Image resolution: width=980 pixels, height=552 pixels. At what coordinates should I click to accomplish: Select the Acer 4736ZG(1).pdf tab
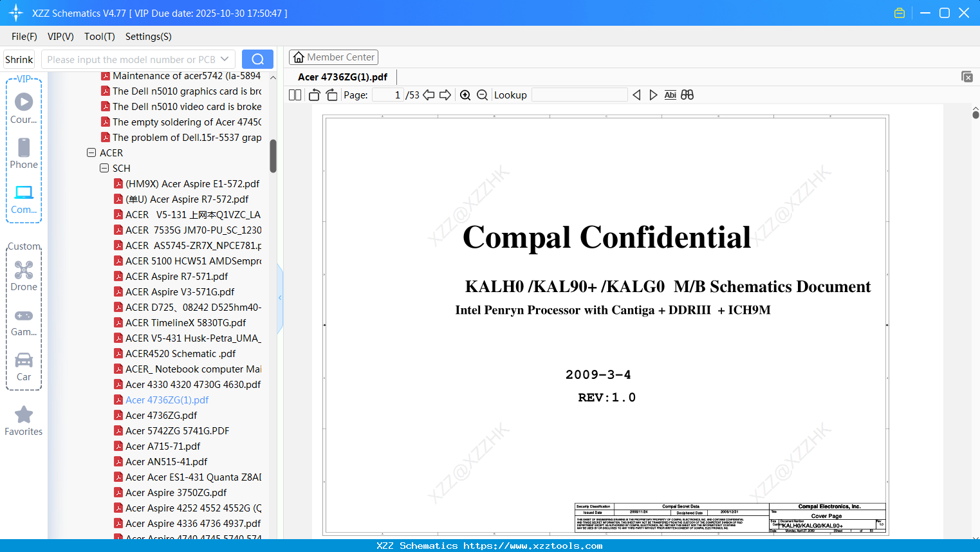click(343, 77)
